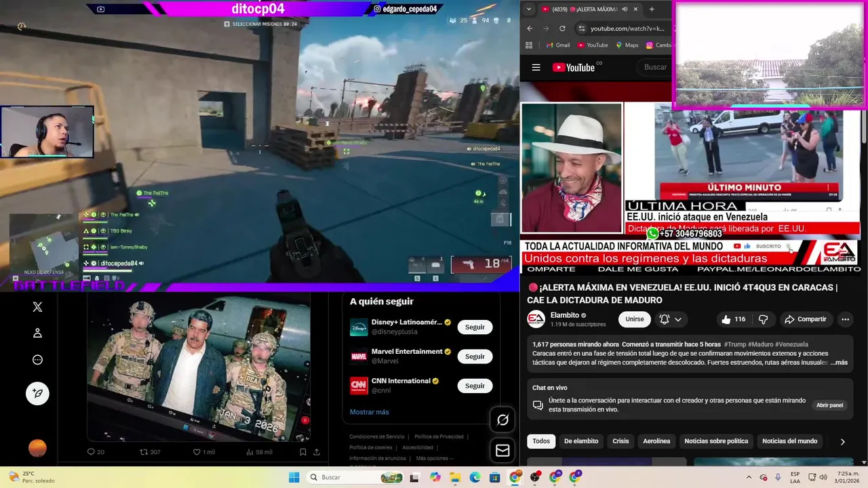Viewport: 868px width, 488px height.
Task: Select the Noticias del mundo chip
Action: click(x=789, y=441)
